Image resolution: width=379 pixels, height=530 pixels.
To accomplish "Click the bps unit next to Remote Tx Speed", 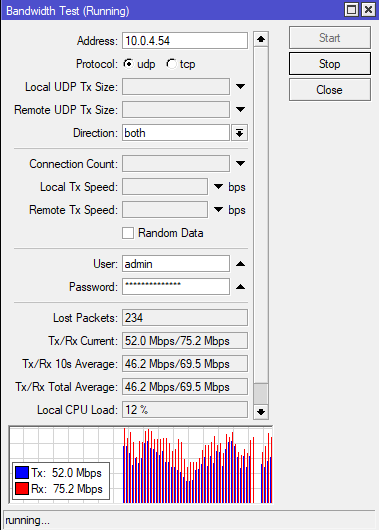I will tap(237, 210).
